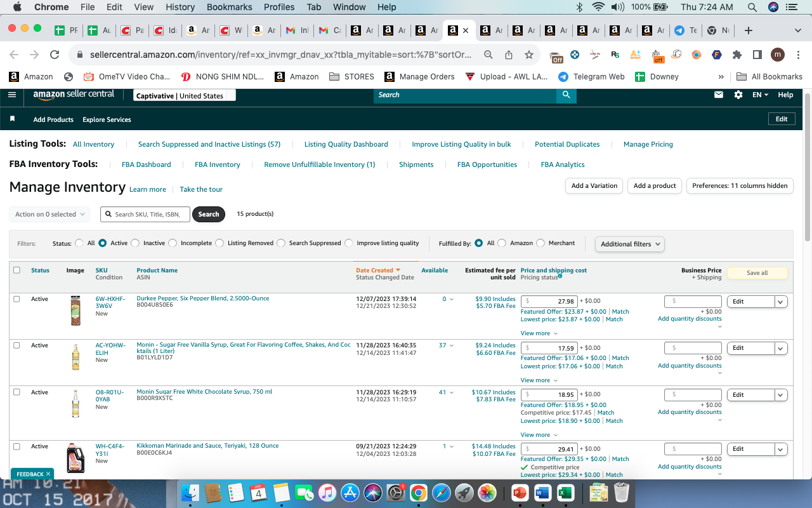Launch Excel from the Dock

pos(565,492)
